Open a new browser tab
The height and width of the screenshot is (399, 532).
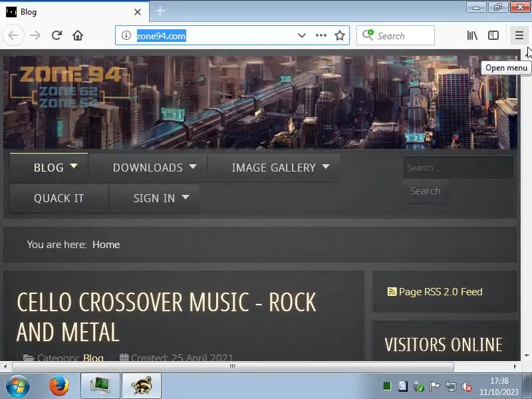click(x=160, y=11)
